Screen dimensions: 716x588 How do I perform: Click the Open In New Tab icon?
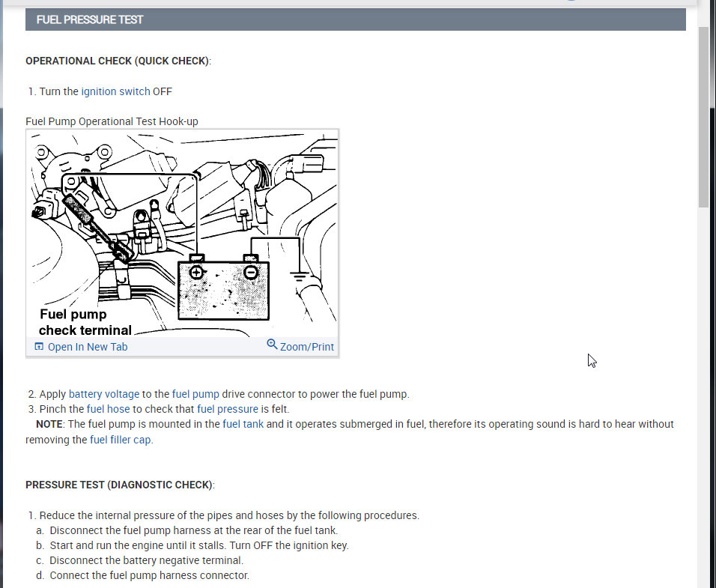[x=39, y=347]
